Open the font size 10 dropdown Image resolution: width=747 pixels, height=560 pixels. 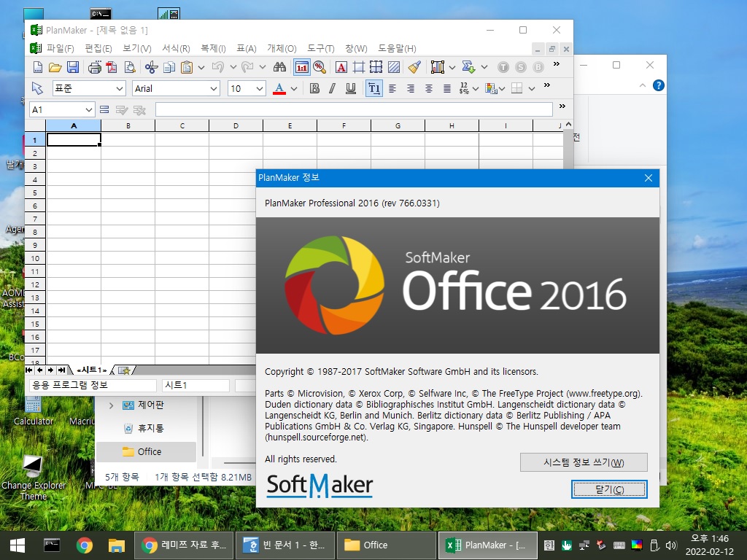point(259,88)
